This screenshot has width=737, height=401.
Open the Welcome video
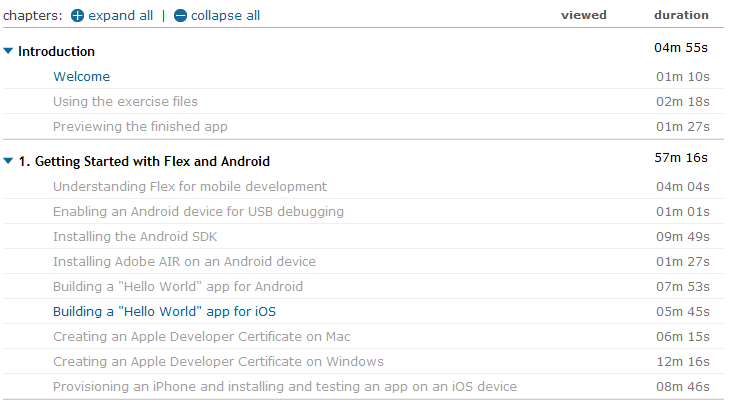tap(81, 77)
